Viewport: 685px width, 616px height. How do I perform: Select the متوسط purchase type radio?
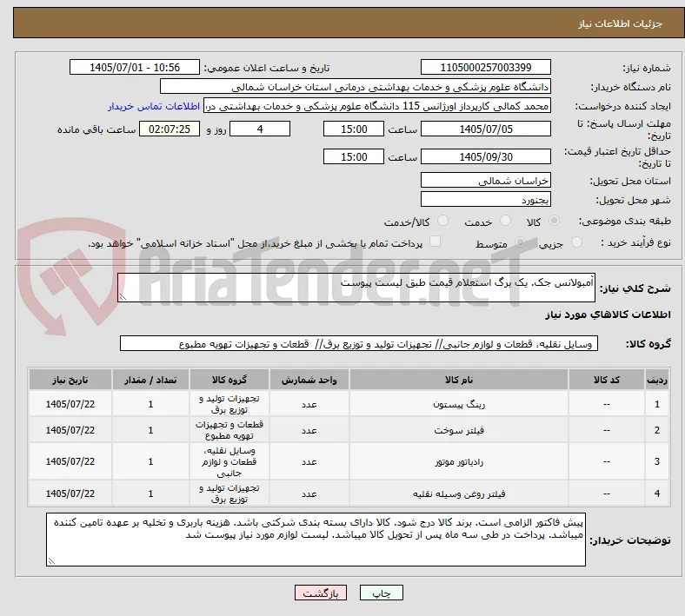tap(520, 242)
